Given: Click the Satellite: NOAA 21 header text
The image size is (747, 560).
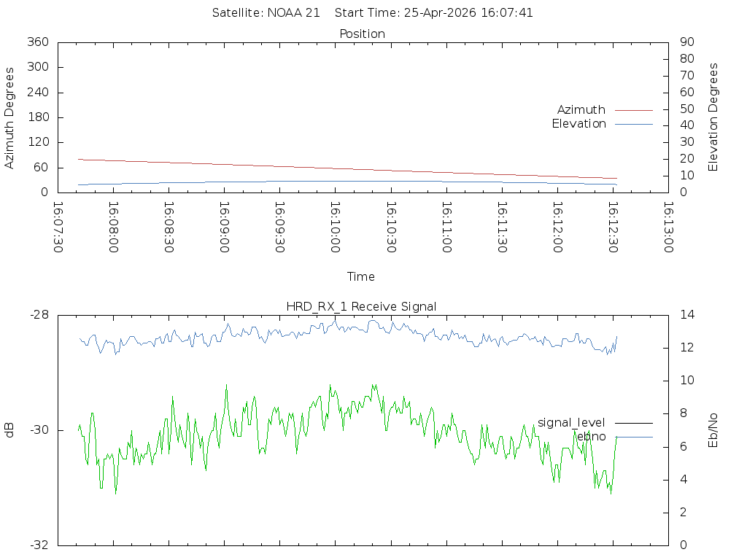Looking at the screenshot, I should [266, 13].
